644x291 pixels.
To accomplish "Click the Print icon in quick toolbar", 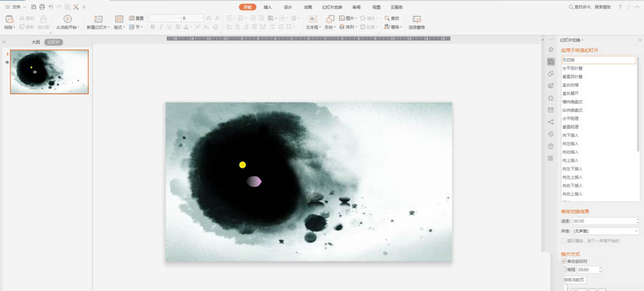I will point(42,7).
